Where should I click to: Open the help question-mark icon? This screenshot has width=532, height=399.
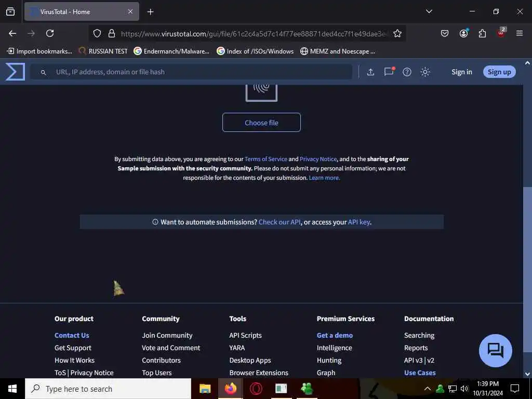(407, 72)
